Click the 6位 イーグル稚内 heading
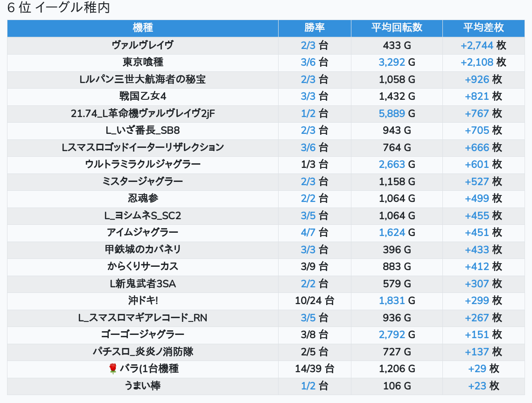This screenshot has width=532, height=403. coord(58,8)
